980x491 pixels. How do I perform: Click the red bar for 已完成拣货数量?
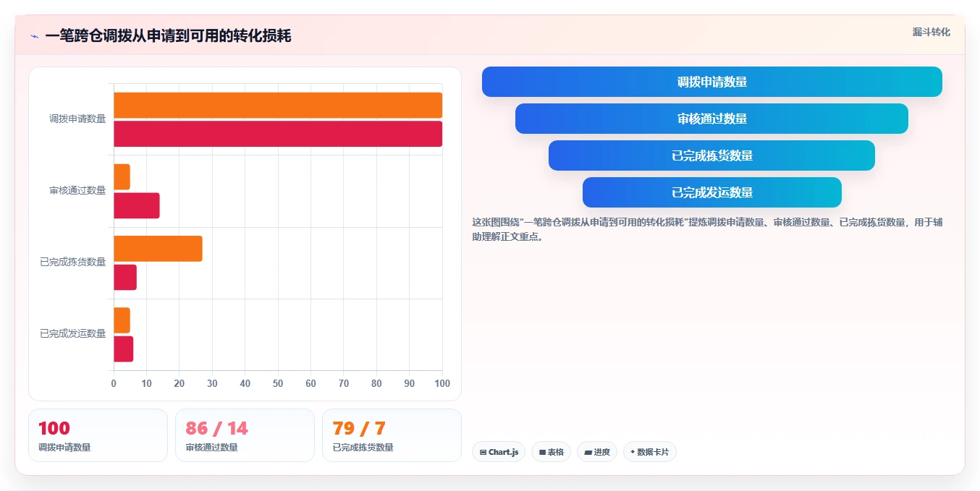(125, 277)
